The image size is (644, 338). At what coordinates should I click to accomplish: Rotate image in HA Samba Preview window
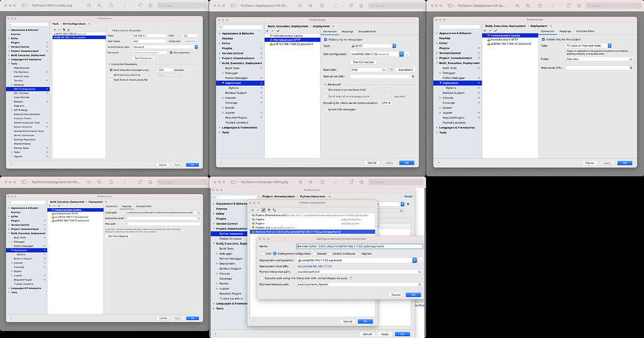click(569, 6)
